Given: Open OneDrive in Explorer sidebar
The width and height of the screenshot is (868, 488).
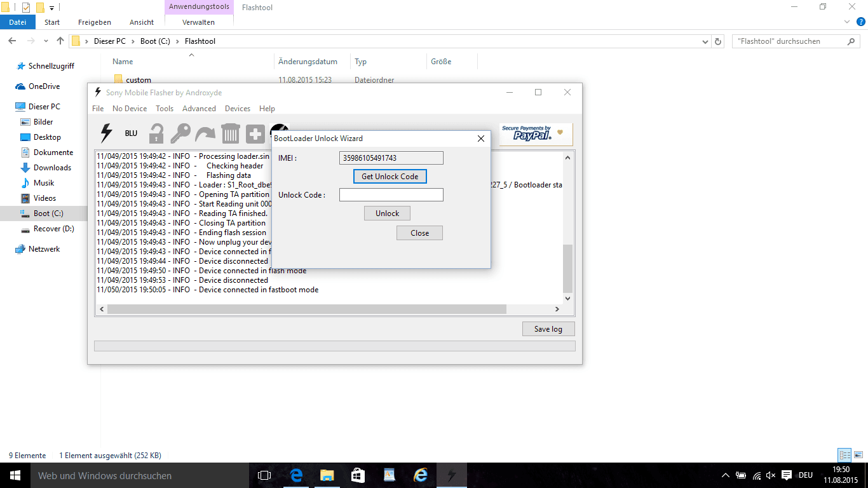Looking at the screenshot, I should (44, 86).
